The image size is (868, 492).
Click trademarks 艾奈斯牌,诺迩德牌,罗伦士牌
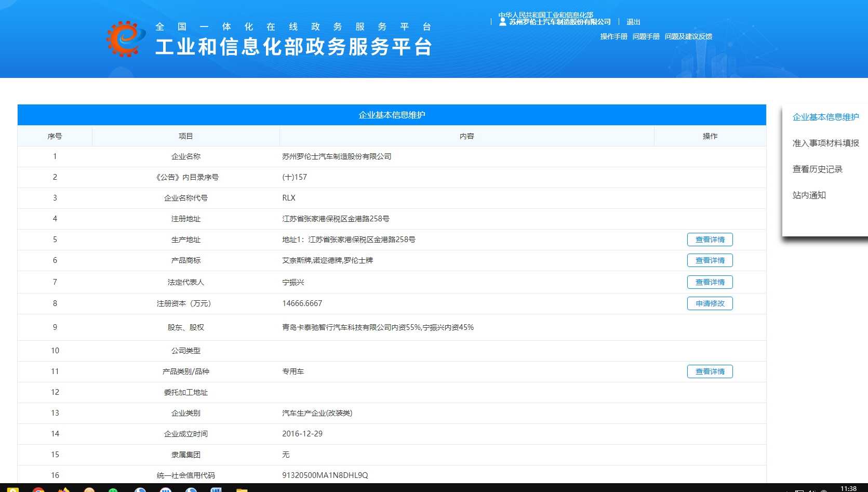(327, 260)
